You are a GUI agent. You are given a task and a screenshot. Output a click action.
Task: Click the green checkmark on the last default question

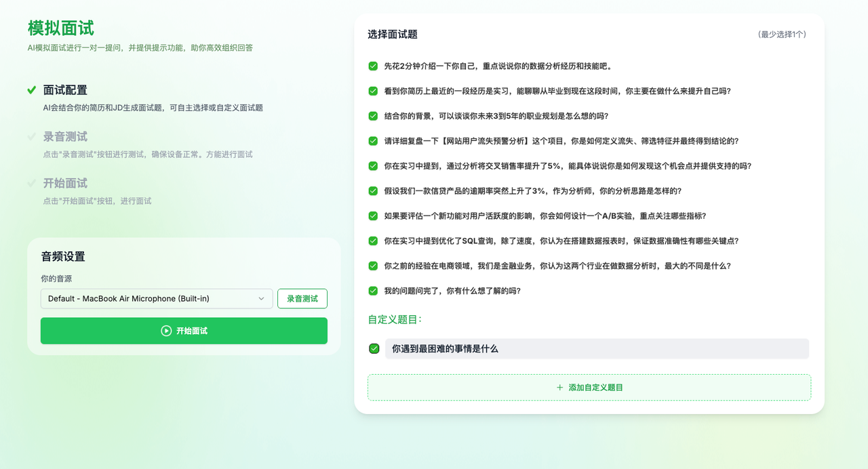pyautogui.click(x=372, y=291)
